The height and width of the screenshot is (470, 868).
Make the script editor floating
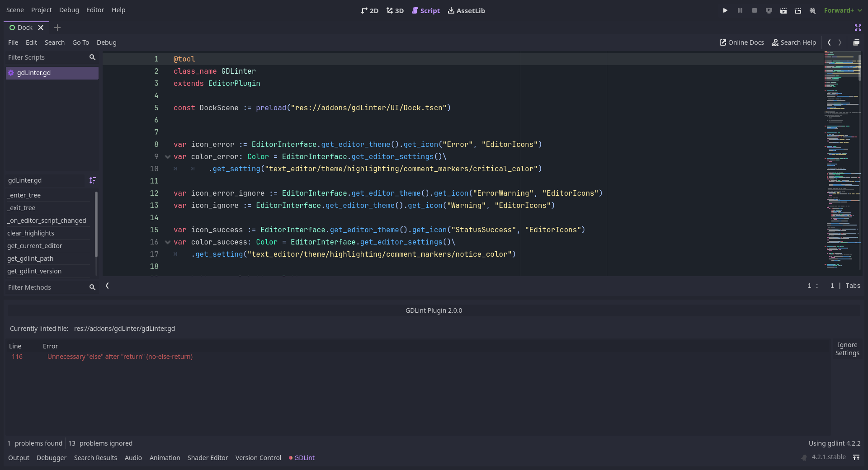tap(856, 42)
